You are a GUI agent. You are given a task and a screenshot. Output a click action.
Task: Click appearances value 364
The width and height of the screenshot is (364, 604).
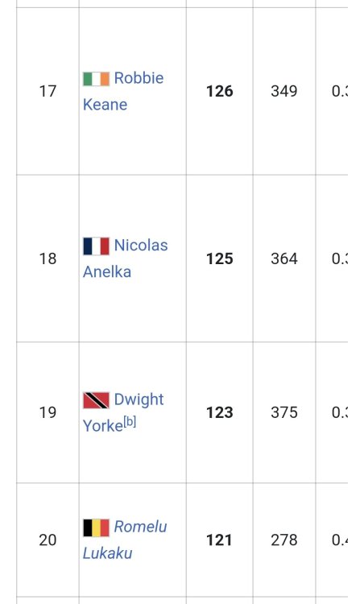(284, 259)
